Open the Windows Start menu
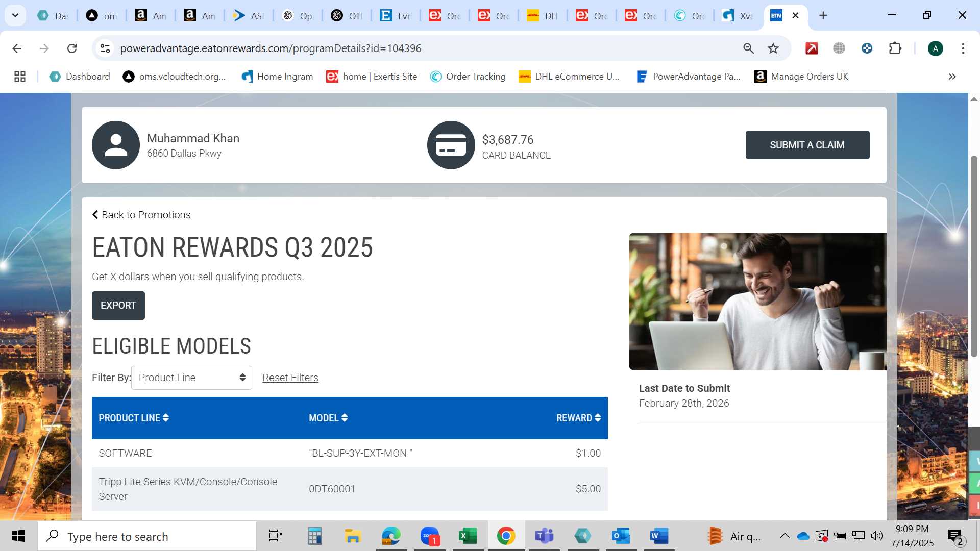 [18, 536]
